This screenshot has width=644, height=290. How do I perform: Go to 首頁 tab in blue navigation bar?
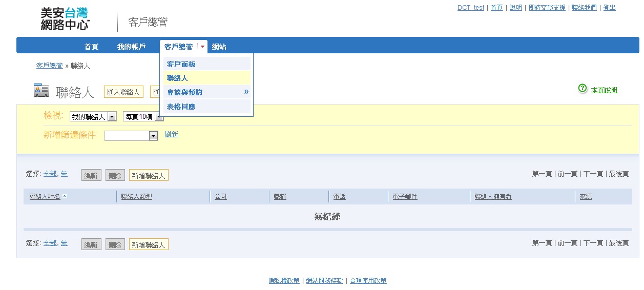92,47
